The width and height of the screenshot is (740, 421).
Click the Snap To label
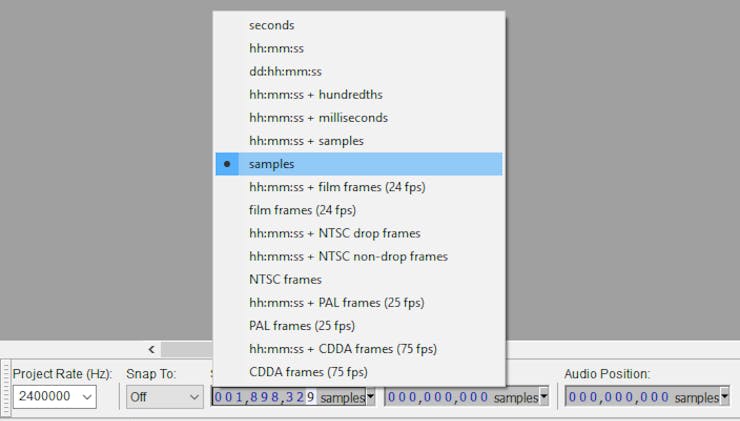[x=151, y=374]
